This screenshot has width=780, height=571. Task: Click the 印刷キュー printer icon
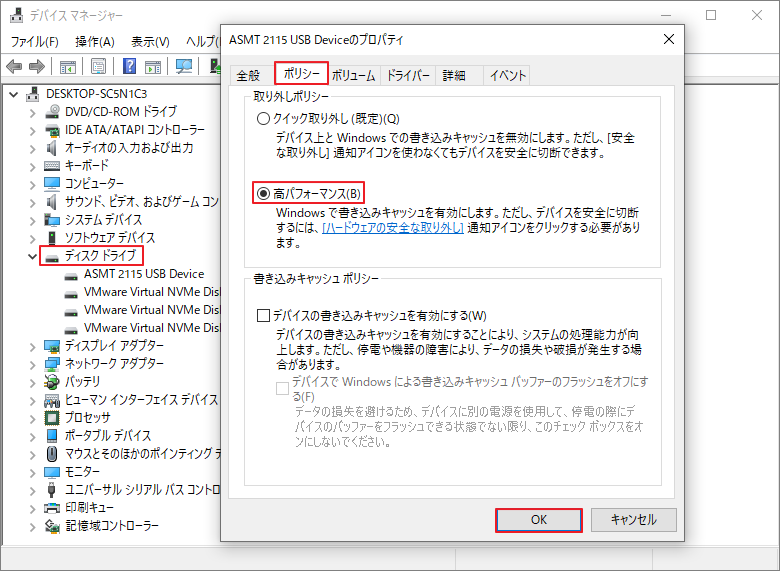[52, 507]
